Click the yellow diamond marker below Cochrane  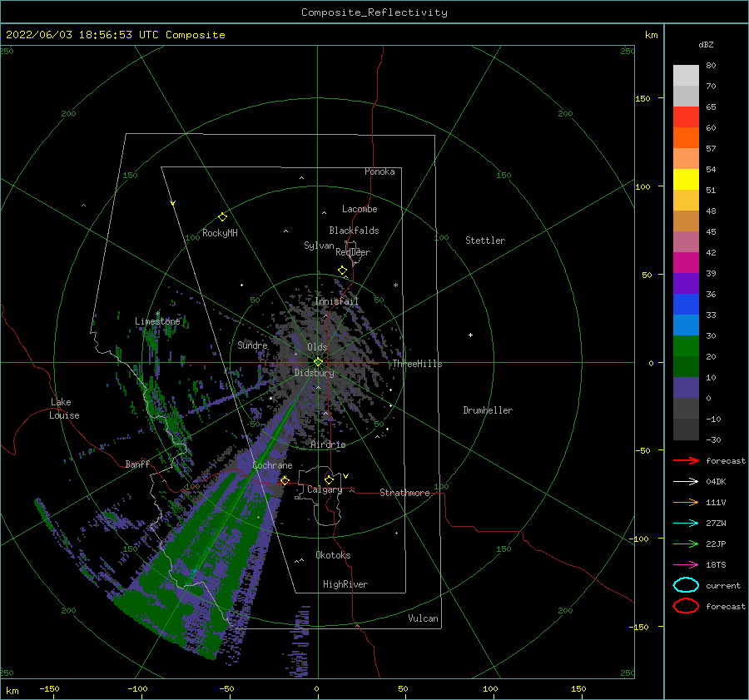285,480
